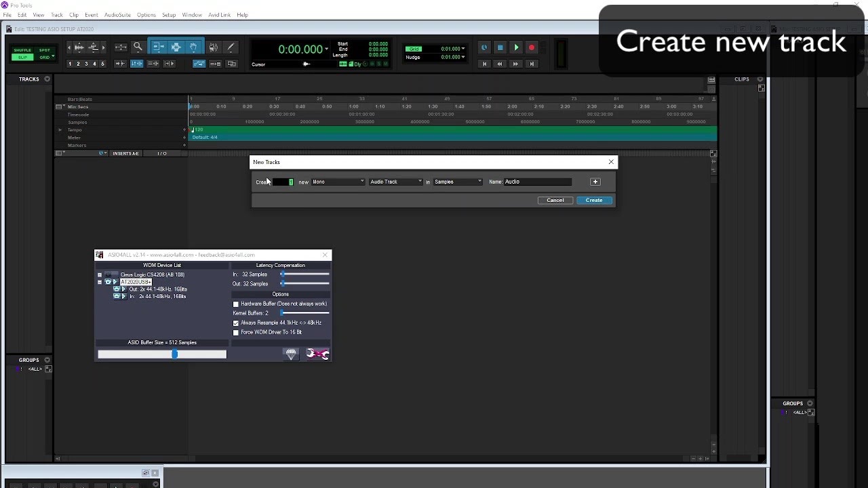This screenshot has height=488, width=868.
Task: Click the number of new tracks field
Action: (x=283, y=182)
